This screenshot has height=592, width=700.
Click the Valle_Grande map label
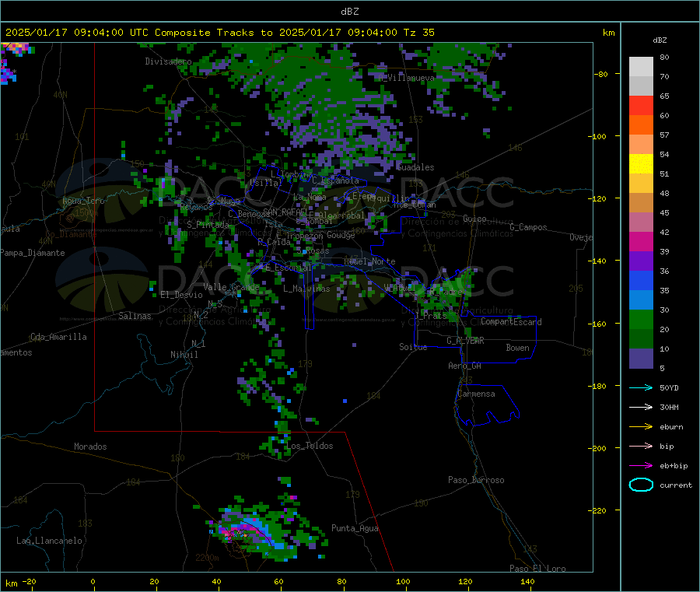pos(231,287)
